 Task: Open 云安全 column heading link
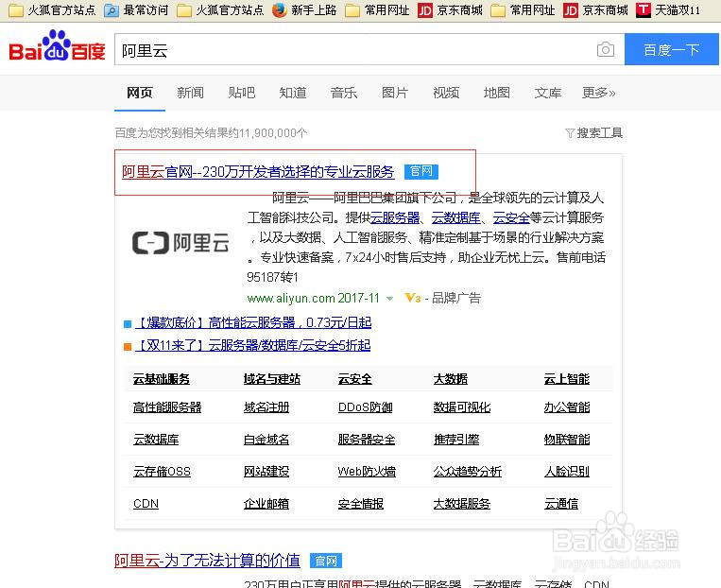(354, 379)
